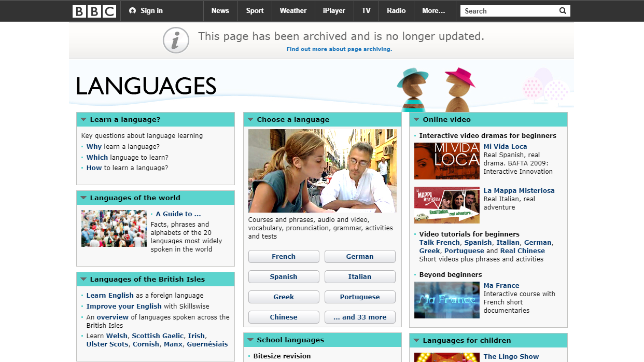The height and width of the screenshot is (362, 644).
Task: Select the Portuguese language button
Action: click(x=360, y=297)
